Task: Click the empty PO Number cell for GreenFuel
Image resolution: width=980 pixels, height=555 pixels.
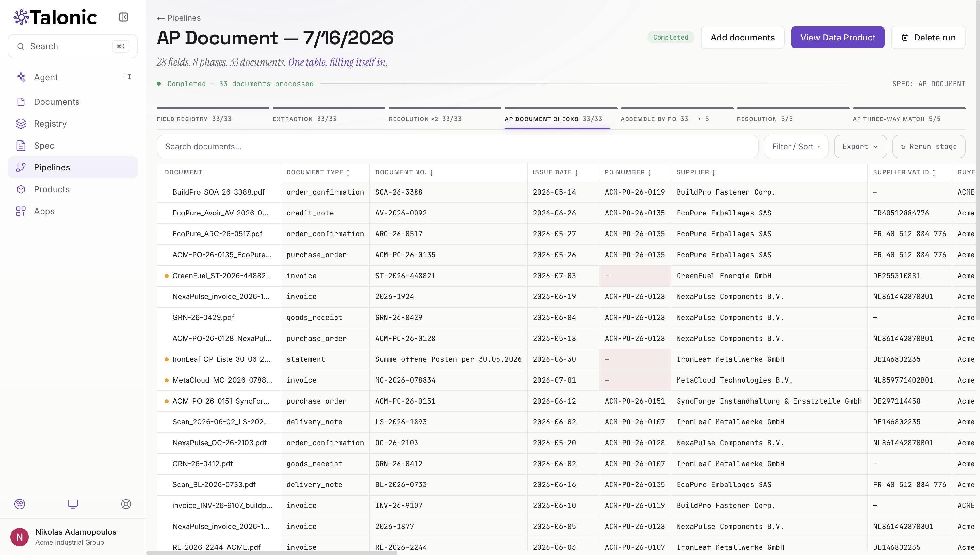Action: (x=635, y=276)
